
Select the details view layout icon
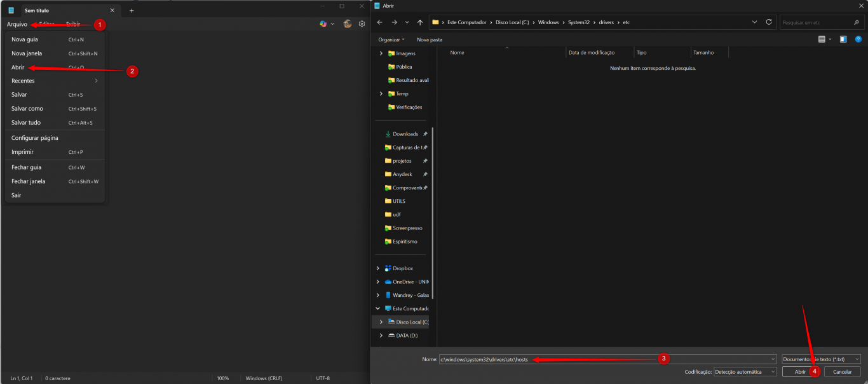click(x=822, y=39)
